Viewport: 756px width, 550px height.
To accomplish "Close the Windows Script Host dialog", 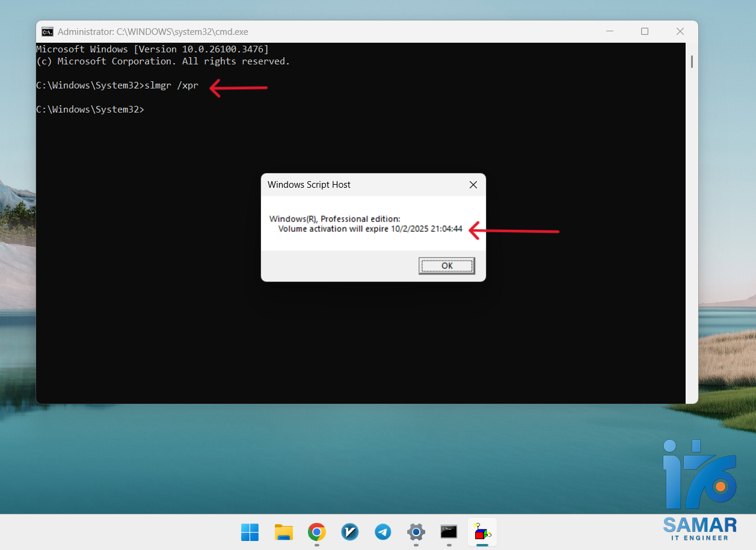I will point(473,185).
